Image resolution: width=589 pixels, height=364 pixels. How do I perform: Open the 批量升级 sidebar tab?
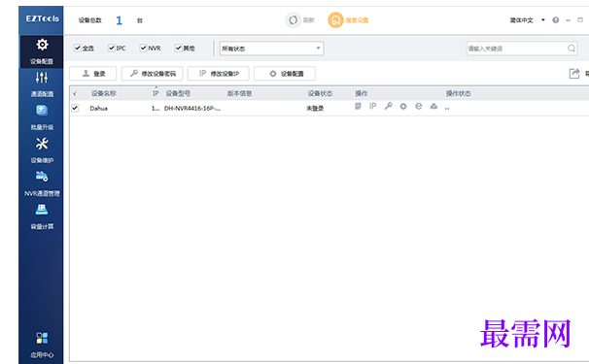point(42,117)
